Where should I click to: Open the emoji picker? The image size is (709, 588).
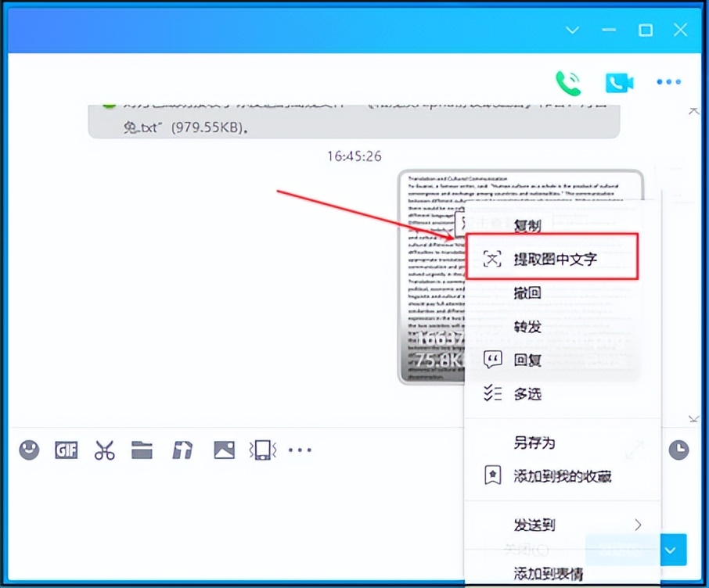(x=29, y=450)
